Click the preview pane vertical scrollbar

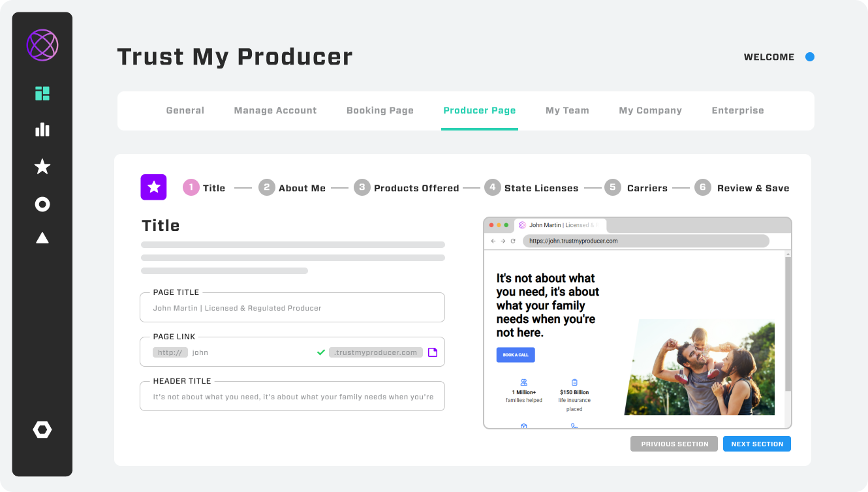pyautogui.click(x=788, y=324)
